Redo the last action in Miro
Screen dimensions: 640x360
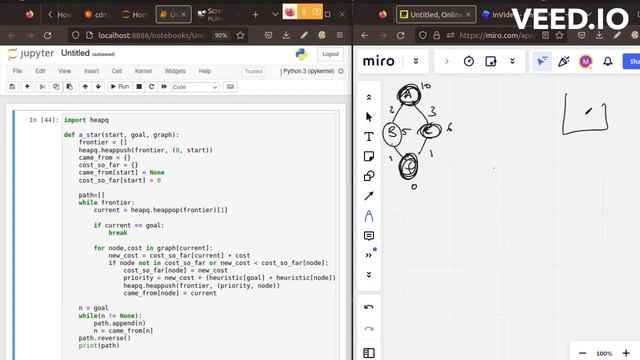[x=369, y=329]
